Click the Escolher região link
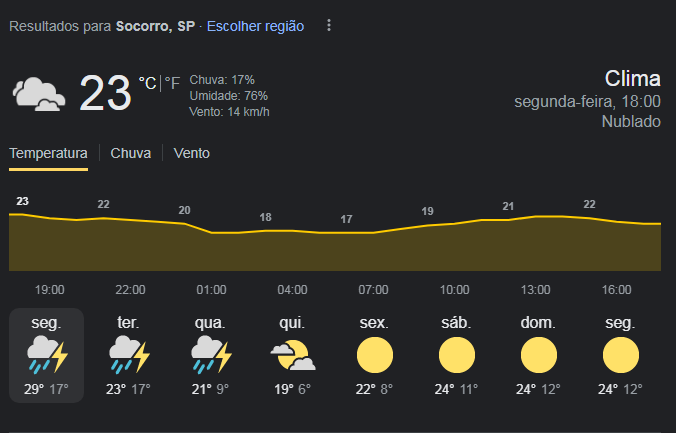 [x=255, y=26]
